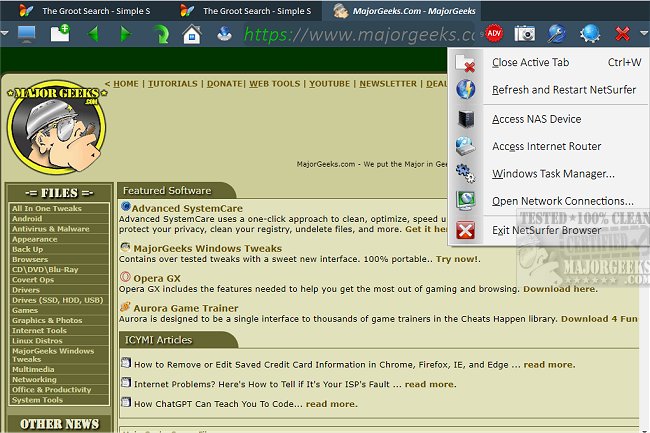The image size is (650, 433).
Task: Reload page with green refresh arrow
Action: (161, 34)
